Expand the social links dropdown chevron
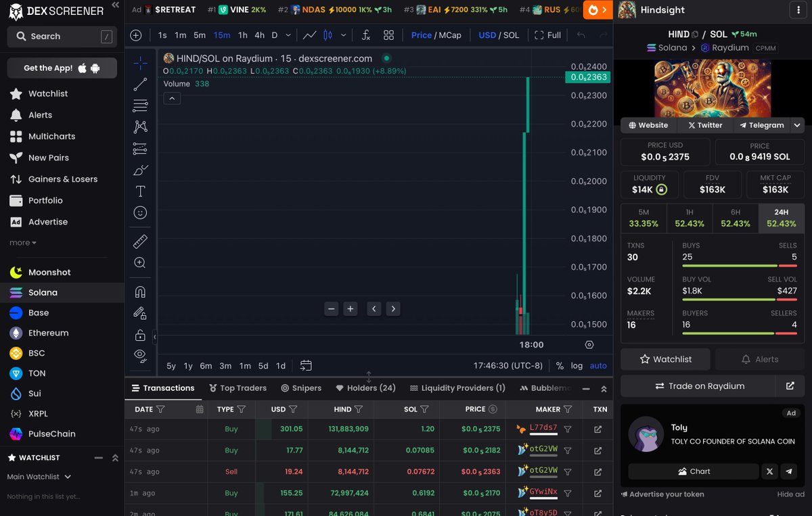The height and width of the screenshot is (516, 812). [798, 125]
